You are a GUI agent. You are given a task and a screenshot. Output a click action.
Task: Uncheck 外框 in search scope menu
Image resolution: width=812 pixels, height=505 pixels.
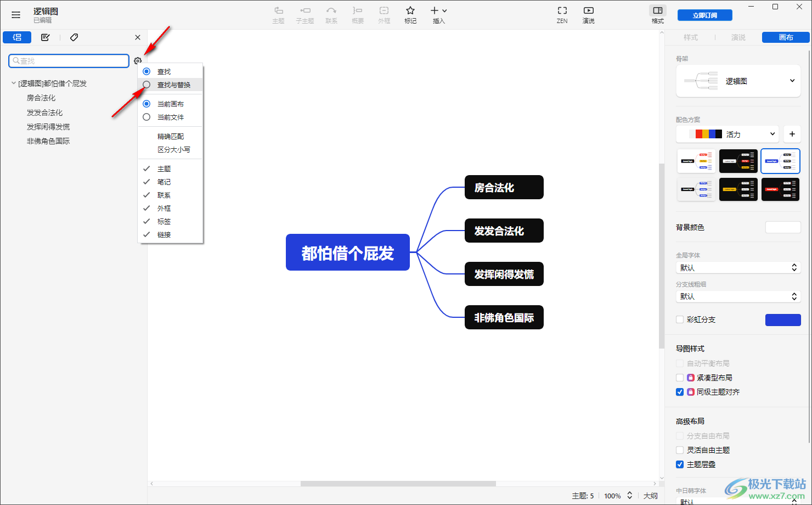(x=170, y=208)
